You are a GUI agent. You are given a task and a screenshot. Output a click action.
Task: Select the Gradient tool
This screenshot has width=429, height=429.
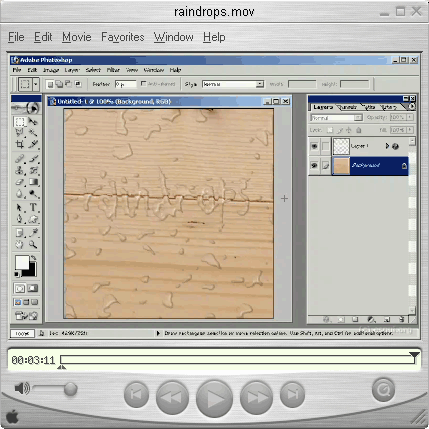33,182
